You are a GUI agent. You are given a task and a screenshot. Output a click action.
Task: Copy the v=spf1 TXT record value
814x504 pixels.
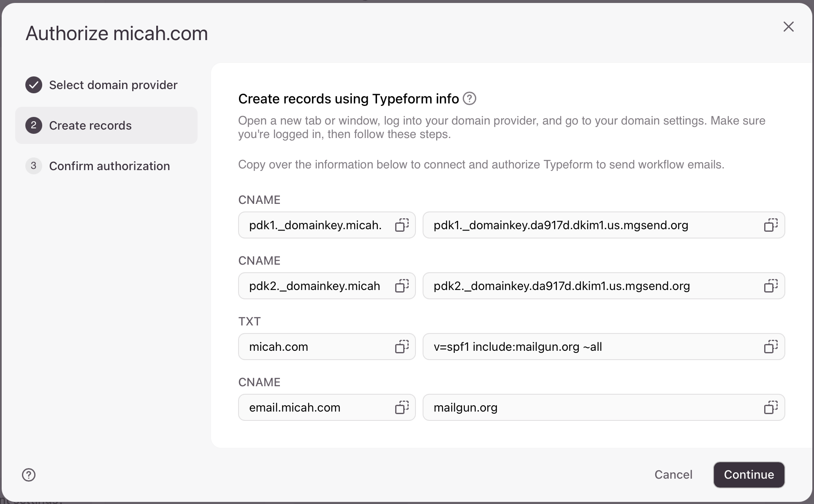click(x=771, y=347)
